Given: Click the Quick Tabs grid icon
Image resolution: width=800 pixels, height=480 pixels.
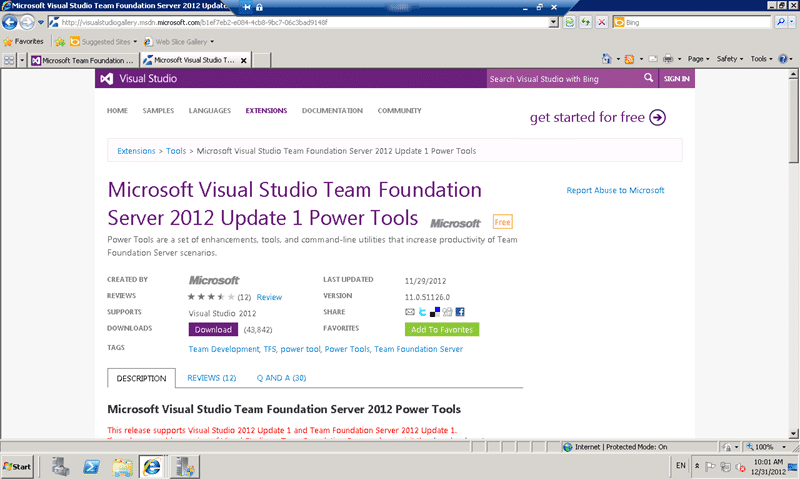Looking at the screenshot, I should (x=9, y=60).
